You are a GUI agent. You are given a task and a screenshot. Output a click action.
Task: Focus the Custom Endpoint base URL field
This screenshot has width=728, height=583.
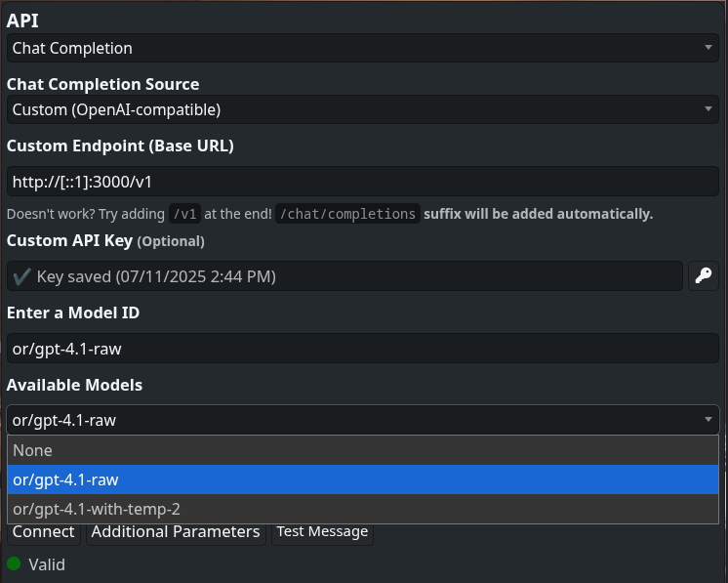pos(363,183)
